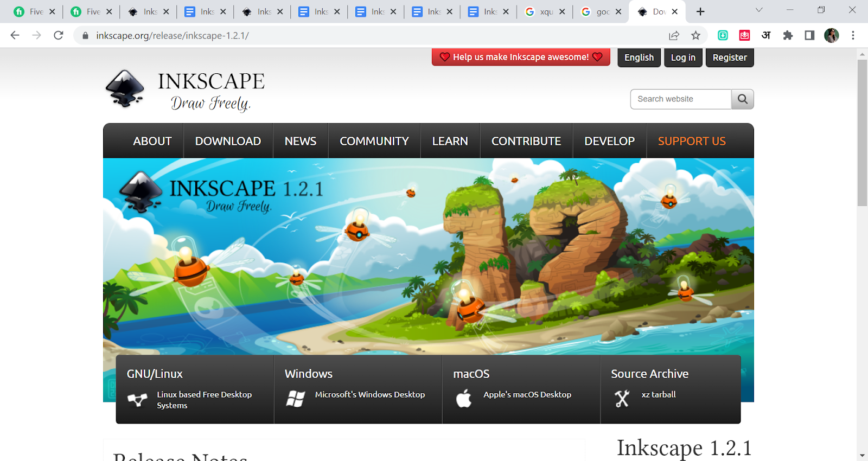Open the SUPPORT US menu item
Viewport: 868px width, 461px height.
pyautogui.click(x=692, y=141)
